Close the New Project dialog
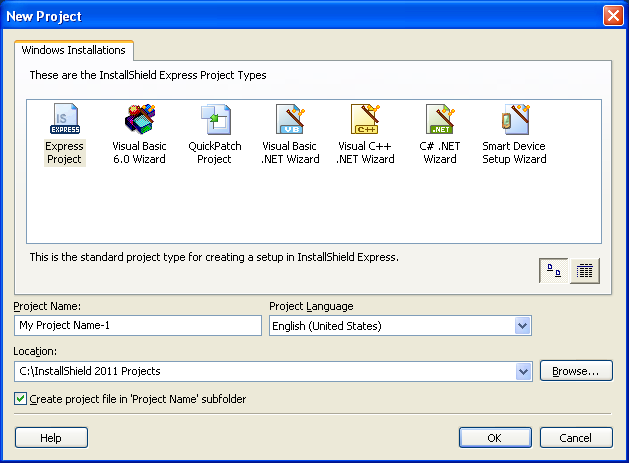The image size is (629, 463). (613, 16)
